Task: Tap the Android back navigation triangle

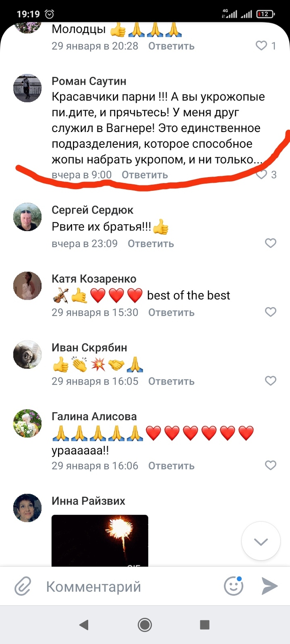Action: 84,625
